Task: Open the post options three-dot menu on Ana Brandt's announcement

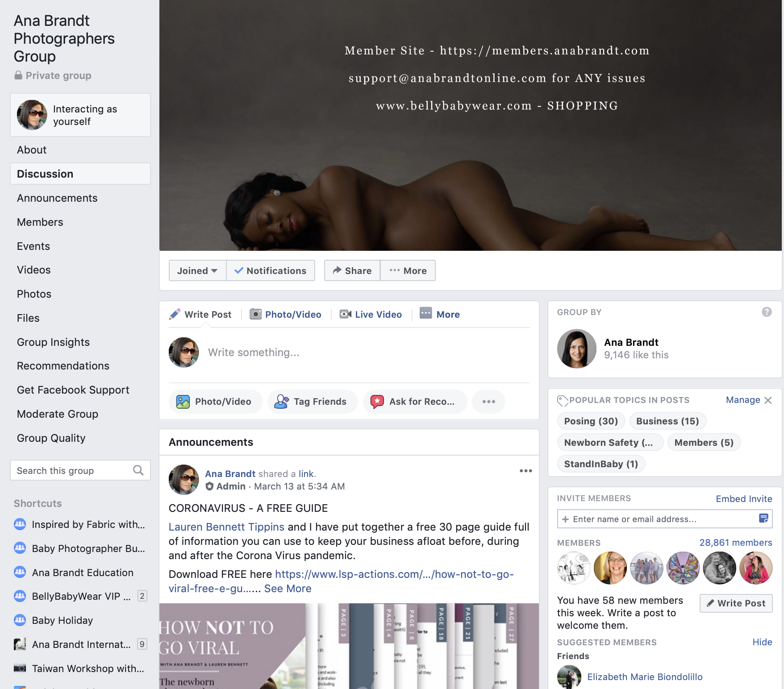Action: pyautogui.click(x=525, y=471)
